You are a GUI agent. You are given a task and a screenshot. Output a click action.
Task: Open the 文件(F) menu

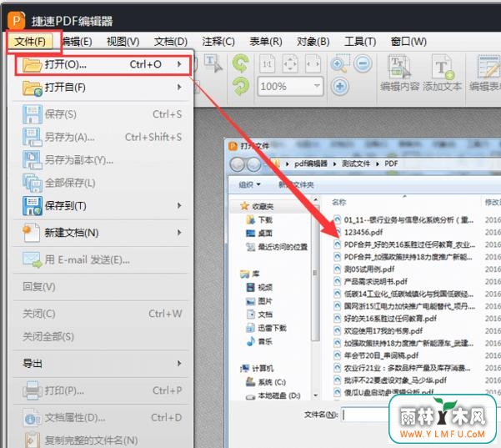31,42
